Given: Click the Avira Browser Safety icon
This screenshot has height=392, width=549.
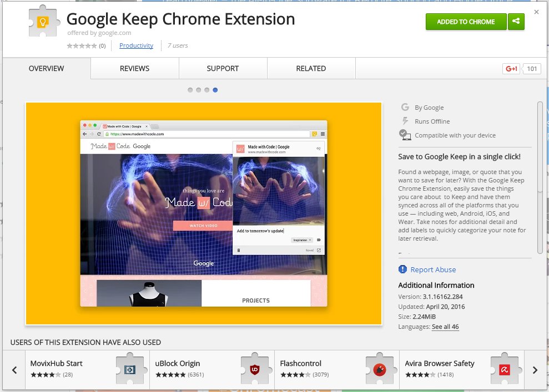Looking at the screenshot, I should (x=505, y=369).
